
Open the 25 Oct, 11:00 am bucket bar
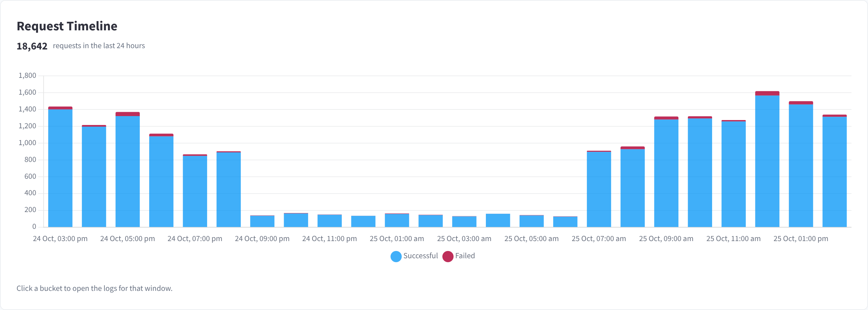click(734, 174)
